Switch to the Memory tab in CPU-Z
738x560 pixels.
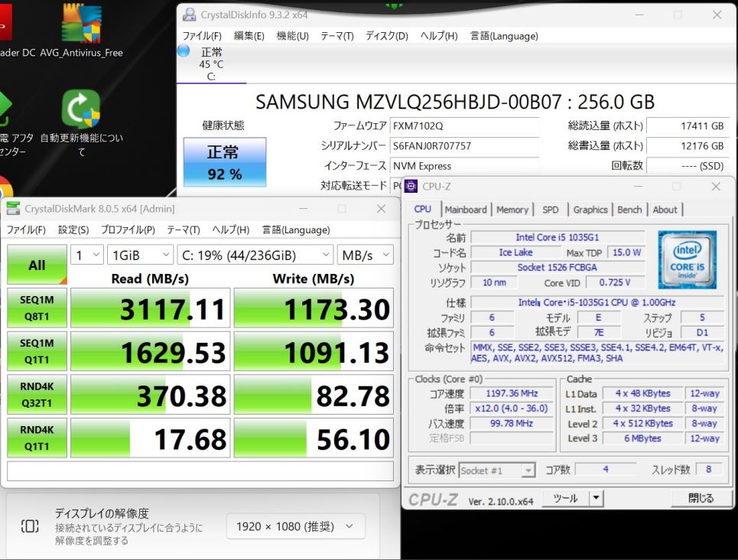(512, 210)
